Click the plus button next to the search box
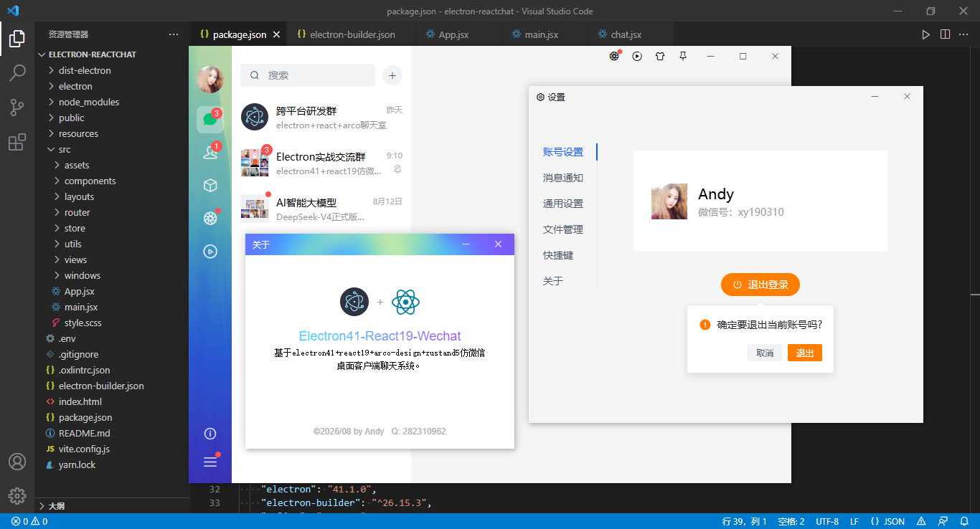The height and width of the screenshot is (529, 980). coord(392,75)
